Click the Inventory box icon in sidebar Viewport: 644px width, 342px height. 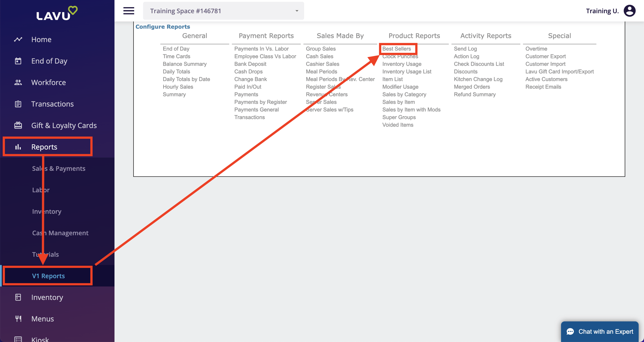pyautogui.click(x=18, y=297)
